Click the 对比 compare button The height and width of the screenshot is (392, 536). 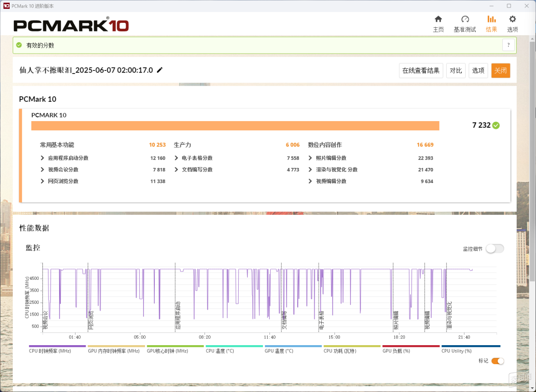point(456,70)
